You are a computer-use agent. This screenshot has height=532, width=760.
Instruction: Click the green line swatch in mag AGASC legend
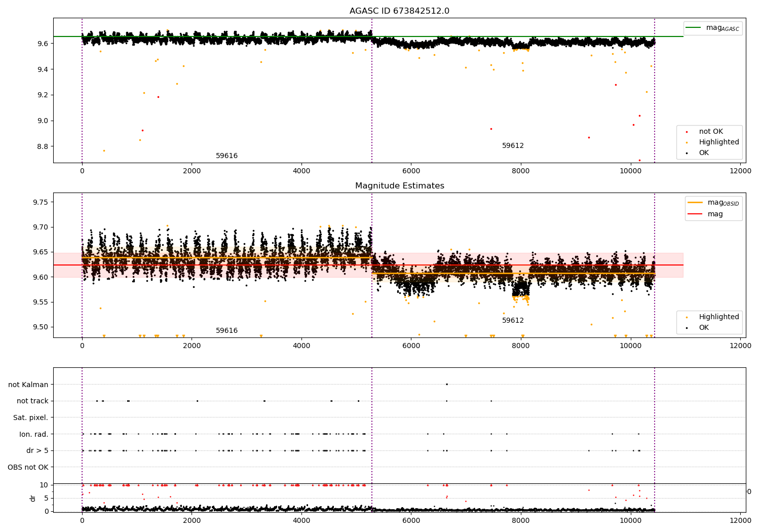tap(694, 28)
